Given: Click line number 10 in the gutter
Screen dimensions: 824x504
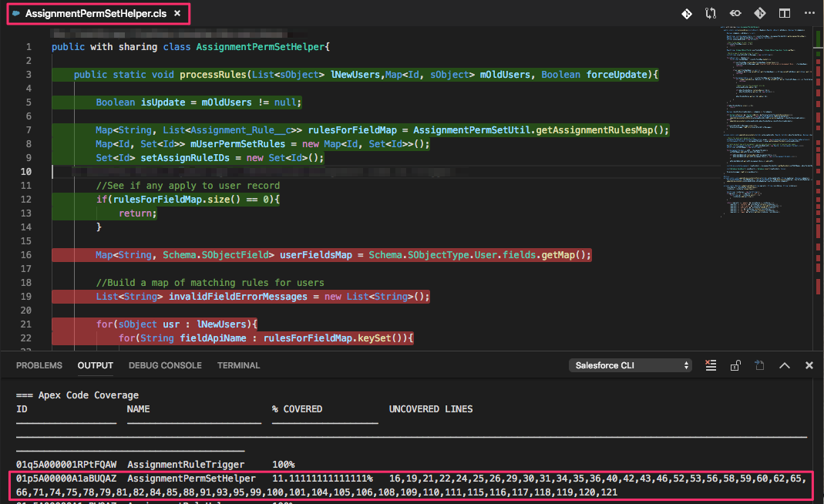Looking at the screenshot, I should pyautogui.click(x=25, y=171).
